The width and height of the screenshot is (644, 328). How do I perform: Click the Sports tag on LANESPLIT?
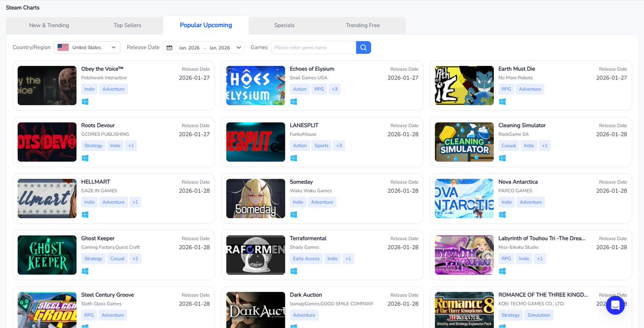coord(321,145)
